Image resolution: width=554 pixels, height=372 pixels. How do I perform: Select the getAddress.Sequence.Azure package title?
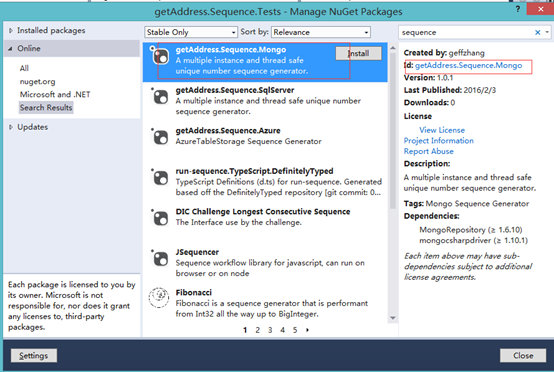[x=228, y=131]
